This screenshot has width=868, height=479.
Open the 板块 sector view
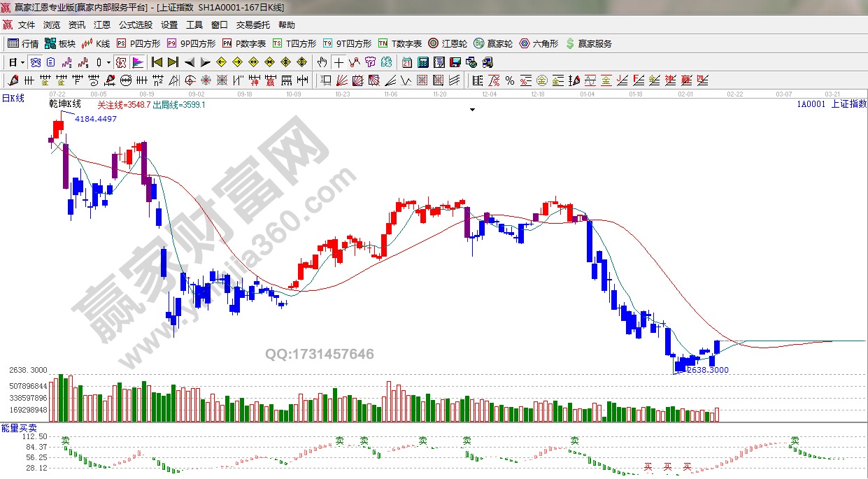click(60, 43)
